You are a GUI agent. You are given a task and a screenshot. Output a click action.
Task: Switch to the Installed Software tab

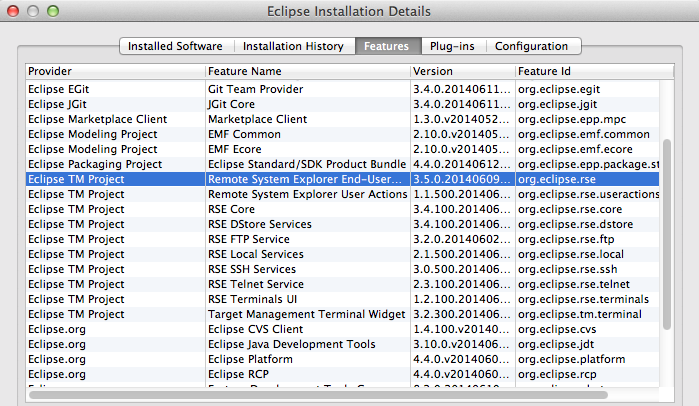click(176, 46)
